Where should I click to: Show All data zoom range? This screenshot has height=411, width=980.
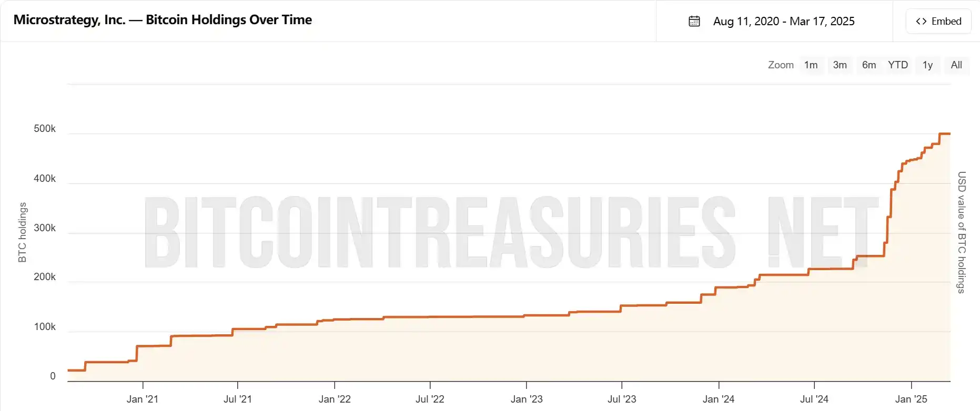coord(956,65)
